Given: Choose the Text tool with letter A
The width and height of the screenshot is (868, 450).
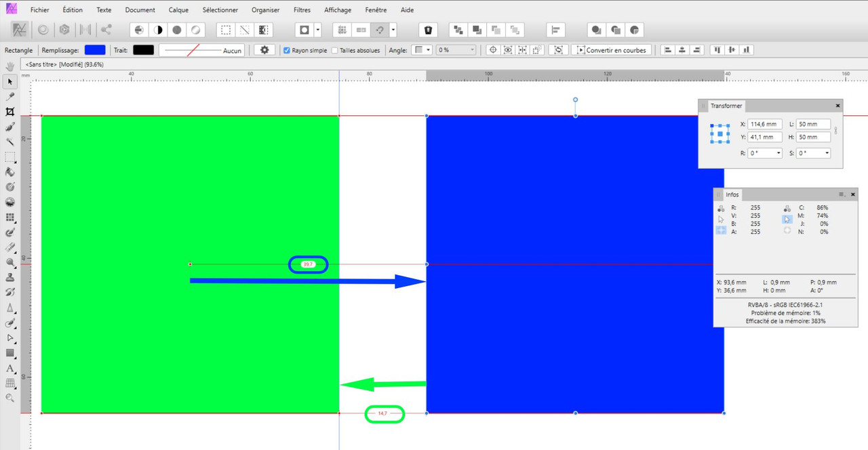Looking at the screenshot, I should (x=10, y=369).
